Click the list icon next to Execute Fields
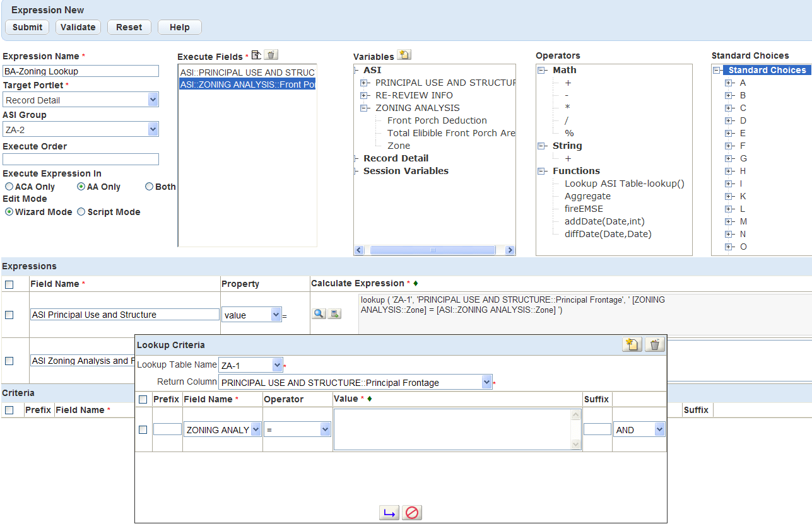The height and width of the screenshot is (524, 812). point(256,55)
